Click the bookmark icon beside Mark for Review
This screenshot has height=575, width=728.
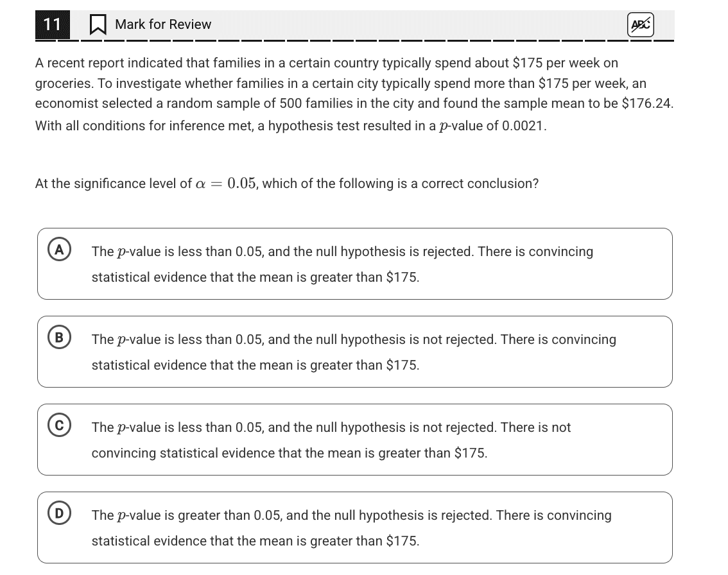98,24
